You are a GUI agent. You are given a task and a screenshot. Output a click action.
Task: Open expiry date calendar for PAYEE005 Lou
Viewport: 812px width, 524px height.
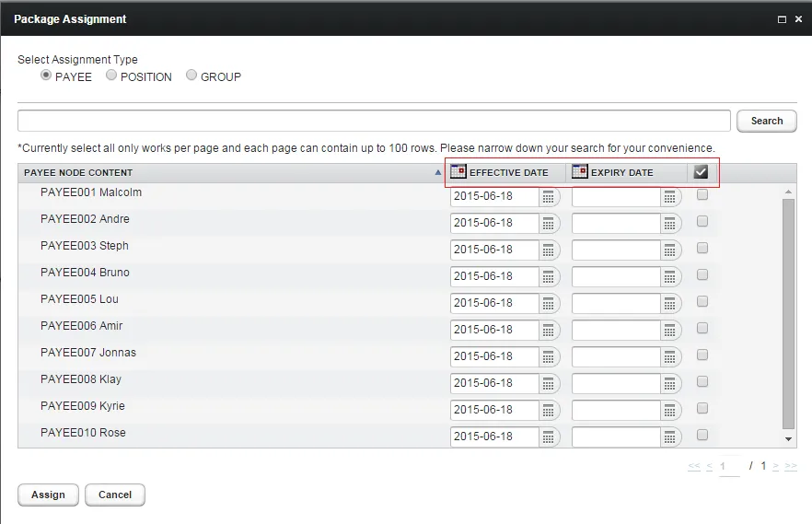(x=669, y=303)
